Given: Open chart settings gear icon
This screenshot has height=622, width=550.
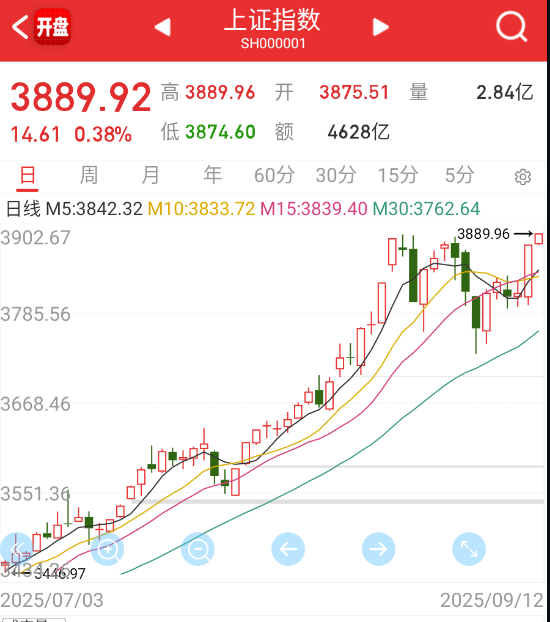Looking at the screenshot, I should tap(523, 177).
